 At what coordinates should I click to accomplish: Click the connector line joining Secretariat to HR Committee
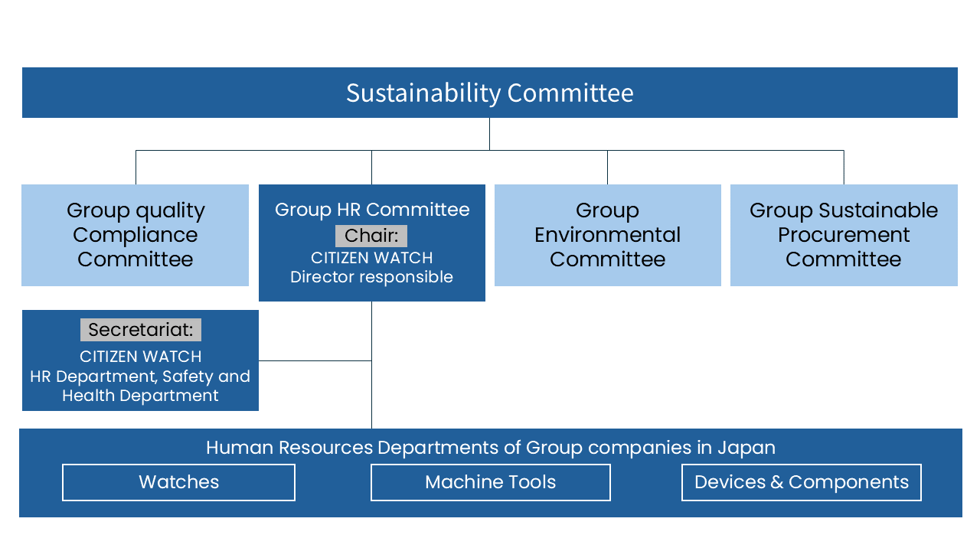(x=315, y=360)
